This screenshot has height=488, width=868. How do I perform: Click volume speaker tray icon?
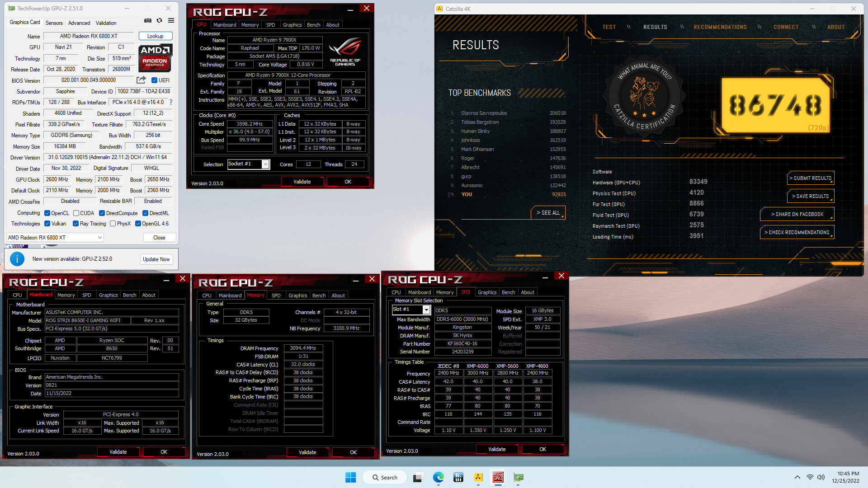click(821, 477)
